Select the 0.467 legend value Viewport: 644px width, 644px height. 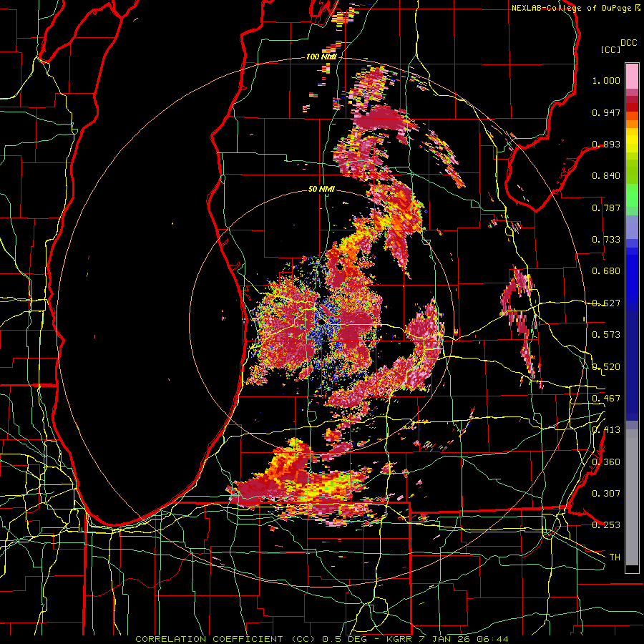(606, 399)
